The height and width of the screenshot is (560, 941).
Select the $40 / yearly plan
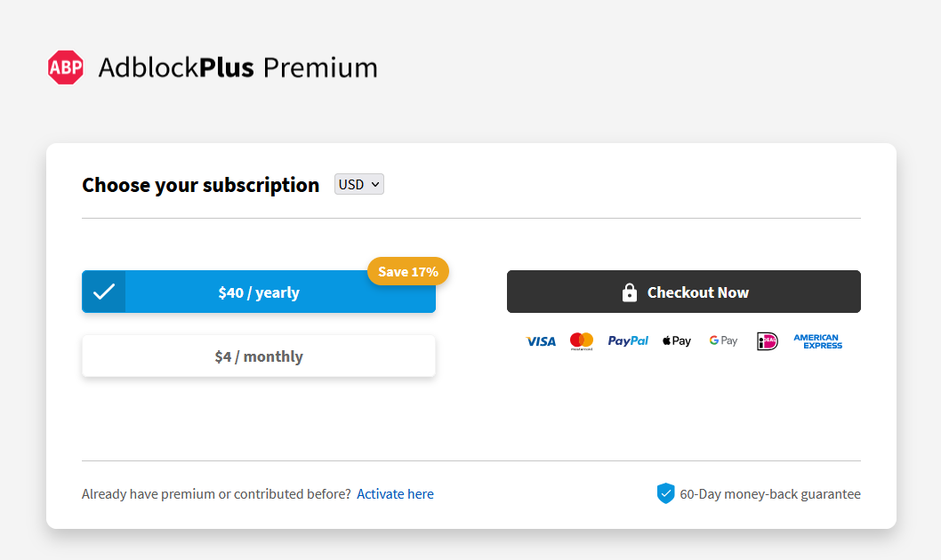[x=259, y=292]
